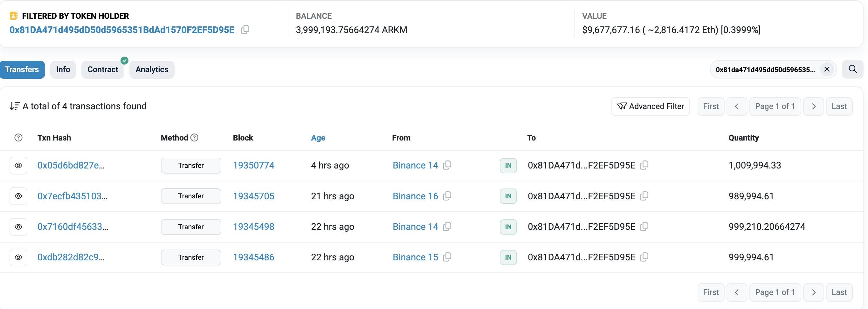Open transaction 0x7ecfb435103...

click(72, 196)
